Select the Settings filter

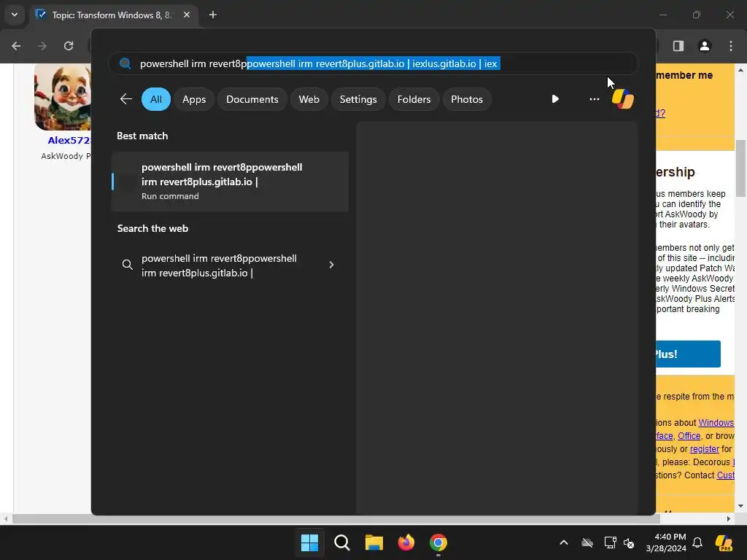click(357, 99)
